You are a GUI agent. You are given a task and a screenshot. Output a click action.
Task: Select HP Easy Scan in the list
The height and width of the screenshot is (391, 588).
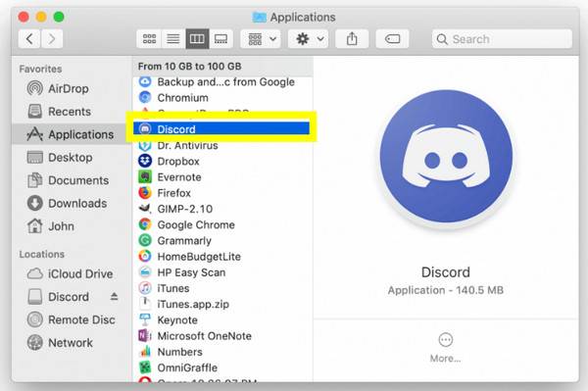coord(222,272)
